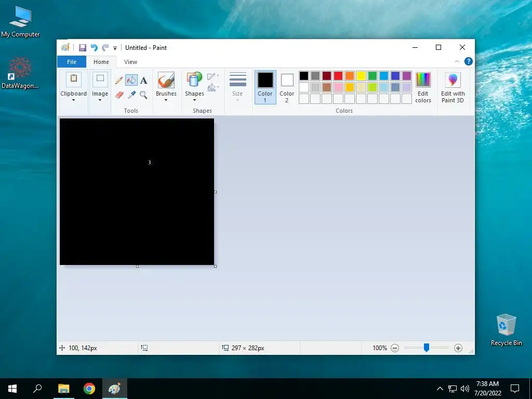Select the Magnifier tool
Image resolution: width=532 pixels, height=399 pixels.
(x=143, y=95)
